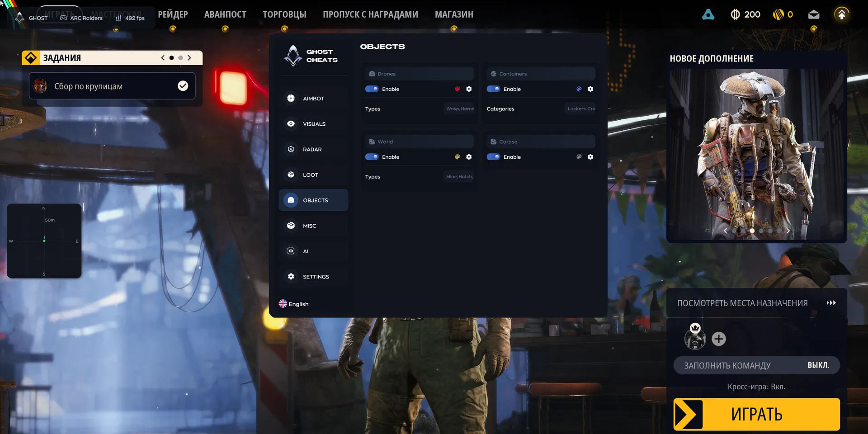Click the new add-on character thumbnail

click(x=757, y=154)
